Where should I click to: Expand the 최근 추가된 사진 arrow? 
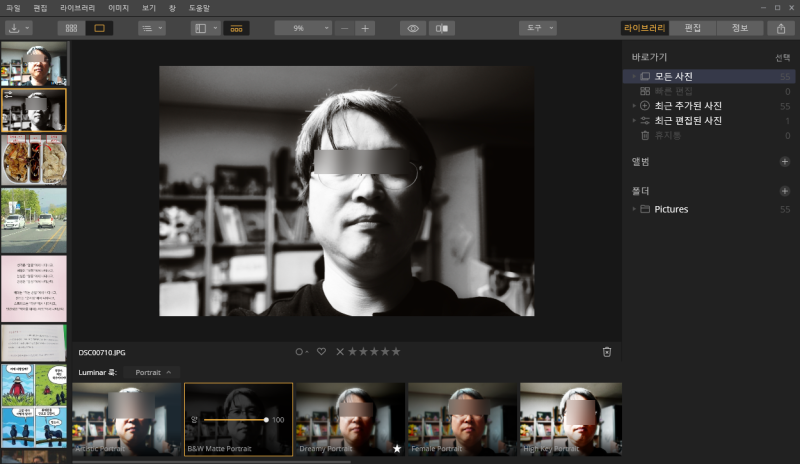(634, 106)
